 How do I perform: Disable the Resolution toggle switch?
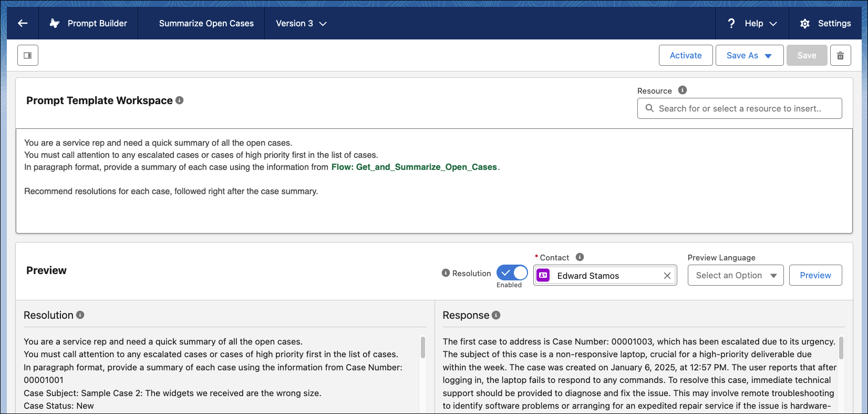coord(512,272)
